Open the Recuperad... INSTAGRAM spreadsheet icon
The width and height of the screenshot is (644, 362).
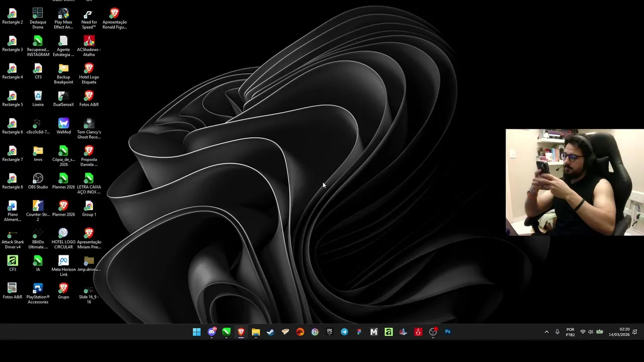coord(38,46)
